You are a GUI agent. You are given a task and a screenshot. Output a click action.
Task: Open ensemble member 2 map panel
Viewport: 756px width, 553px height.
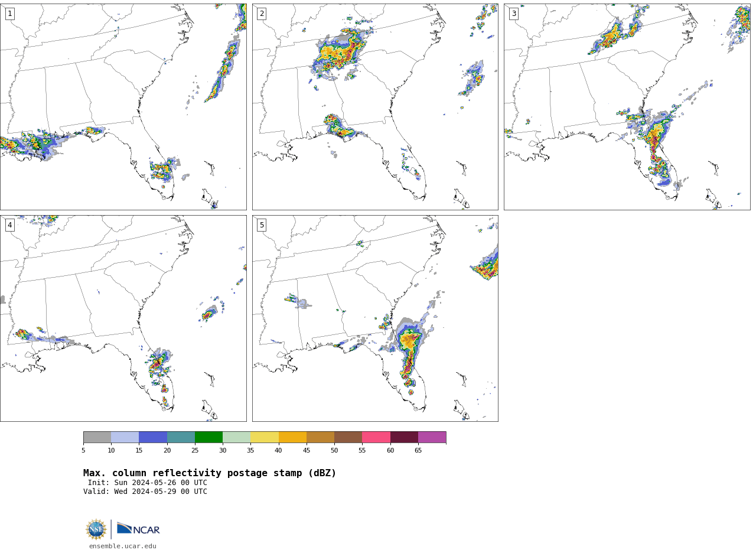click(375, 107)
